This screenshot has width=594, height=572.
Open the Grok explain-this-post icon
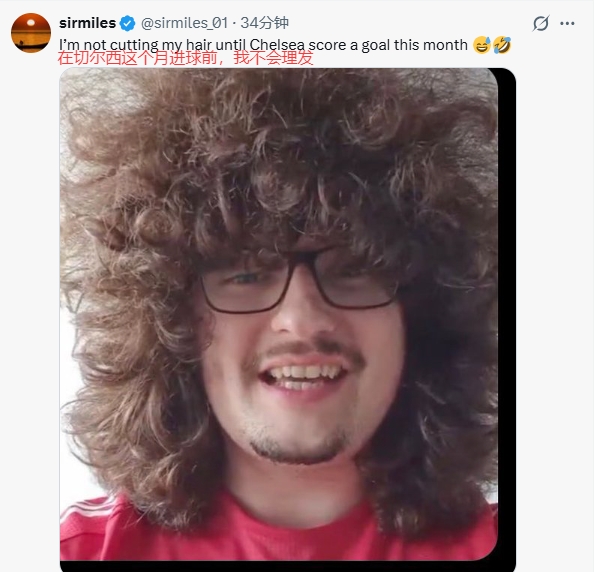pyautogui.click(x=541, y=23)
